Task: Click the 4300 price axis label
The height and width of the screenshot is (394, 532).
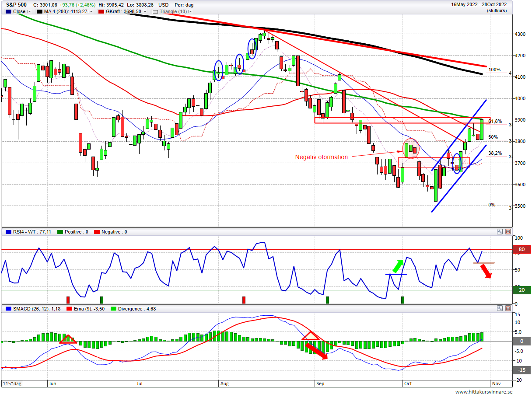Action: point(520,34)
